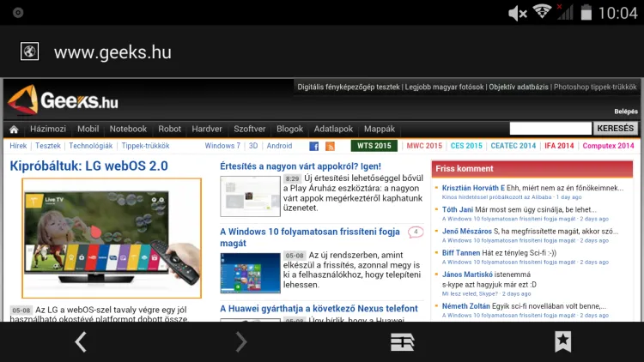This screenshot has width=644, height=362.
Task: Tap the battery status icon
Action: [586, 12]
